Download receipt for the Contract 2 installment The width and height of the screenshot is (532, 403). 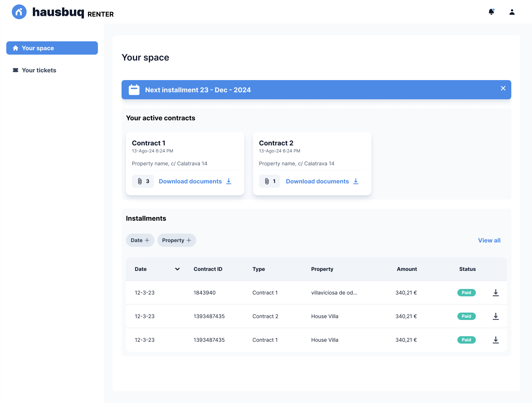point(496,316)
